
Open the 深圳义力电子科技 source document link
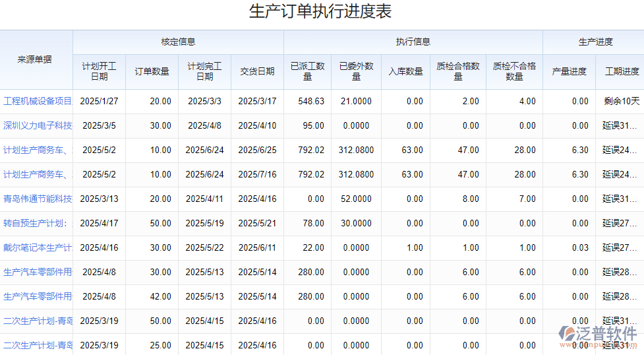(38, 125)
